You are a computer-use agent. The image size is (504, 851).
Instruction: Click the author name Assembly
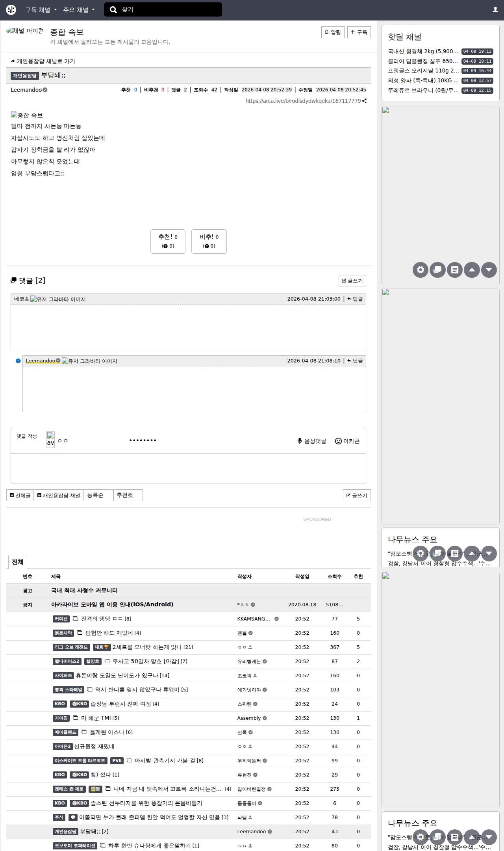point(249,718)
